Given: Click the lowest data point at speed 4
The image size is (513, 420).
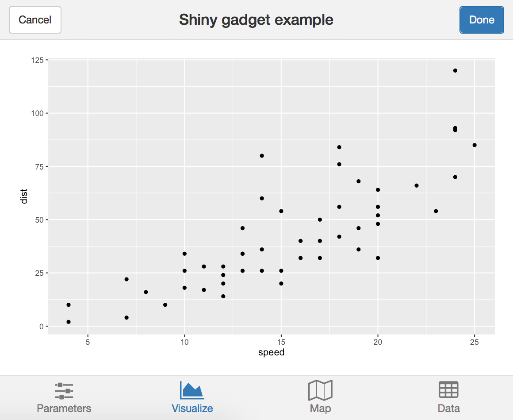Looking at the screenshot, I should click(69, 322).
